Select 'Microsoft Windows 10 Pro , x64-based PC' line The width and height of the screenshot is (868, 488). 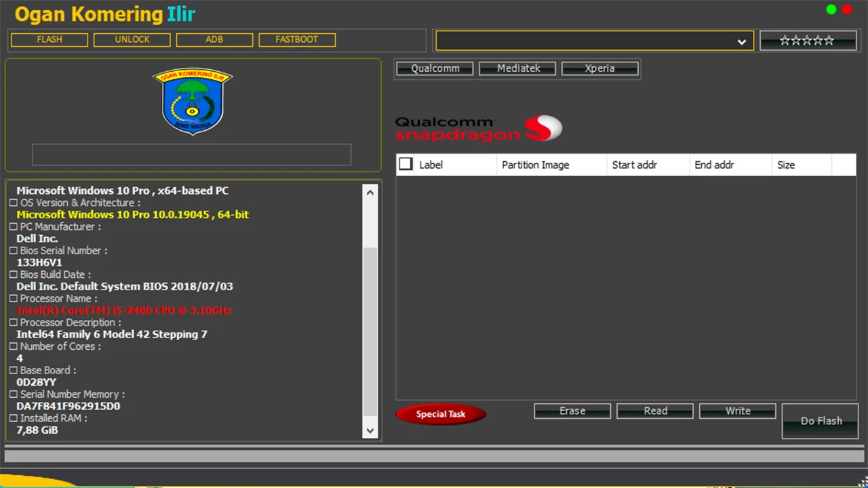coord(122,190)
